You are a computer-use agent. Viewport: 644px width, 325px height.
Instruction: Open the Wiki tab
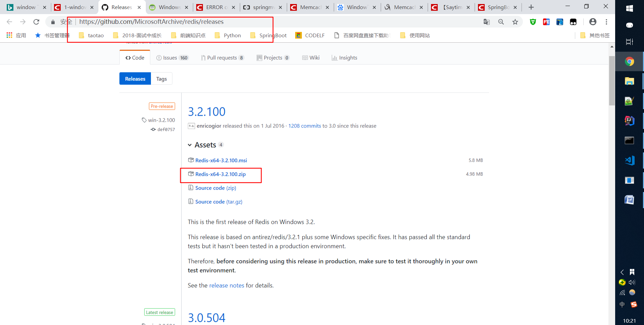pos(311,58)
